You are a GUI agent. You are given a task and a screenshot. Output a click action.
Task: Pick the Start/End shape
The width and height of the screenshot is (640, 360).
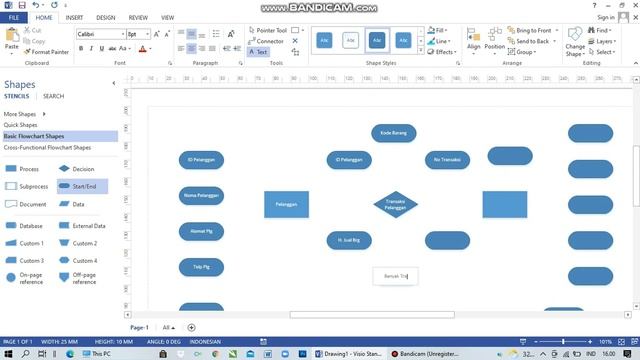(x=82, y=186)
